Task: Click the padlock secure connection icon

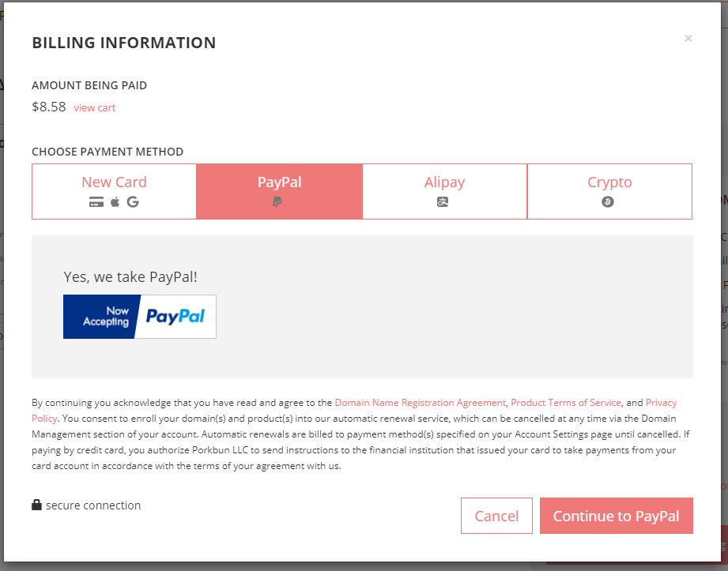Action: [36, 505]
